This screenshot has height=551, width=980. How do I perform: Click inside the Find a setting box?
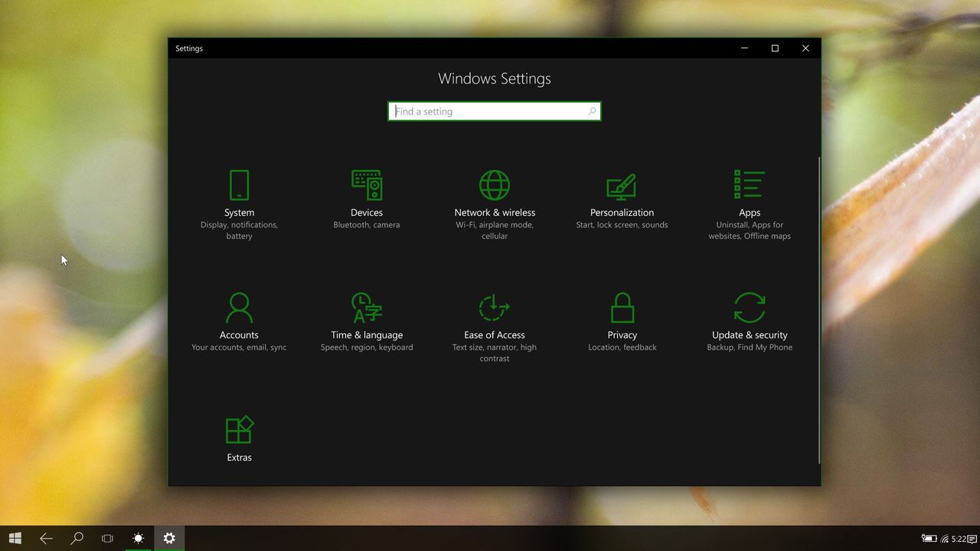[494, 112]
